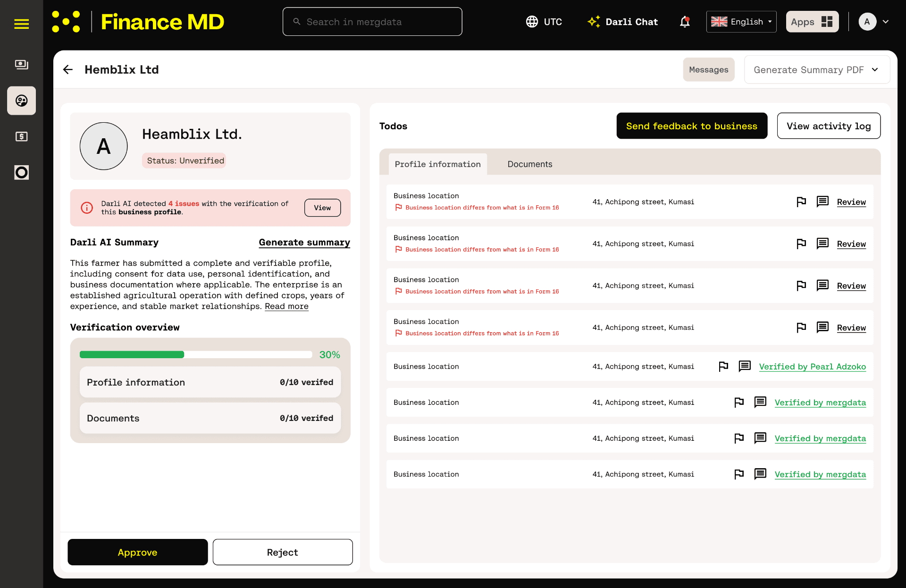The width and height of the screenshot is (906, 588).
Task: Open comments on first Business location row
Action: click(822, 202)
